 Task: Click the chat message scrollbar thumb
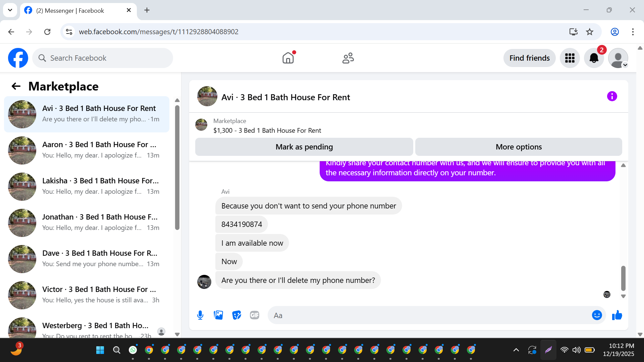point(623,278)
